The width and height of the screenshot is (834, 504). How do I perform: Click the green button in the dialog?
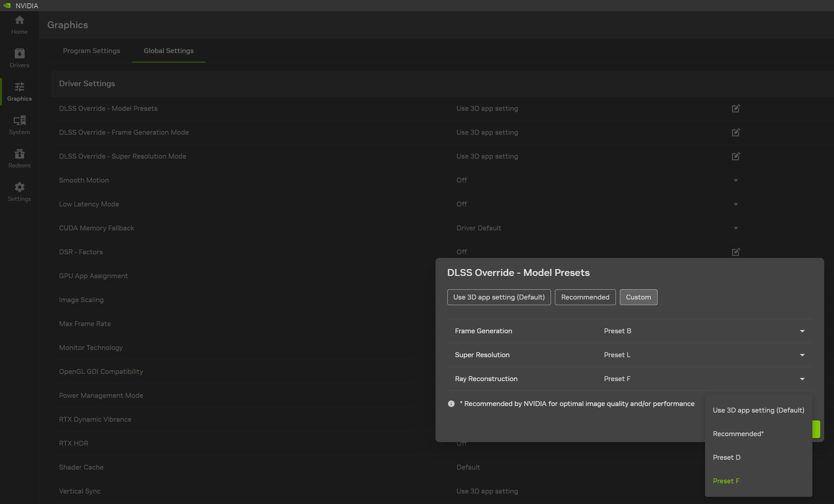[x=816, y=429]
